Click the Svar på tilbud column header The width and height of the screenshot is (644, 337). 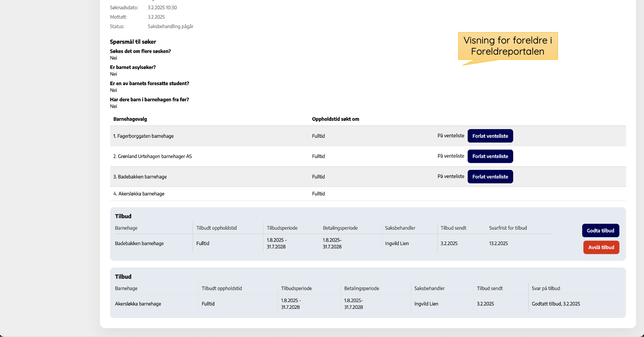click(x=546, y=289)
